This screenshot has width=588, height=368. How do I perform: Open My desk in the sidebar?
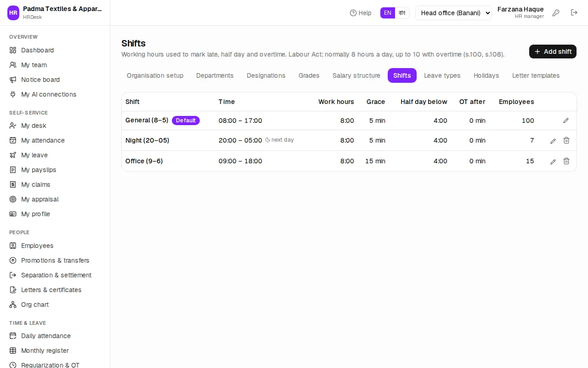coord(55,126)
